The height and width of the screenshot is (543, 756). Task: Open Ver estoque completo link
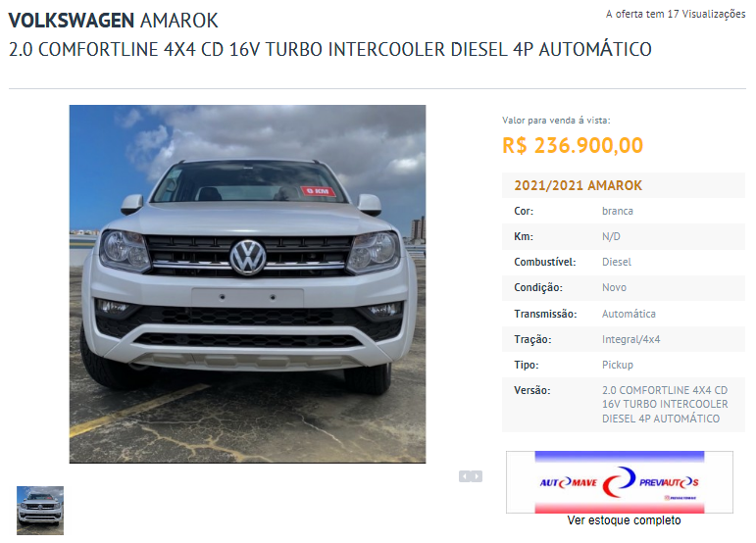point(624,520)
